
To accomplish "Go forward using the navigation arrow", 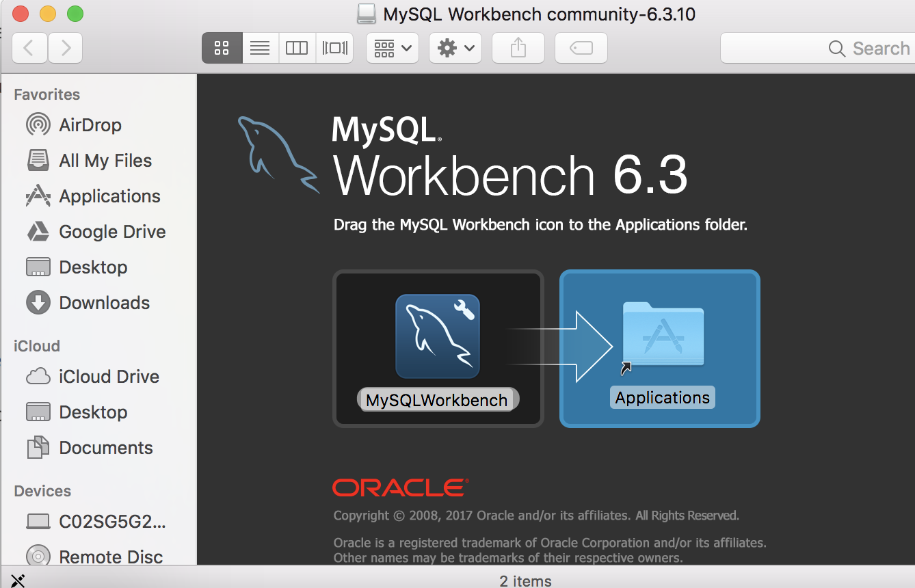I will (x=65, y=48).
